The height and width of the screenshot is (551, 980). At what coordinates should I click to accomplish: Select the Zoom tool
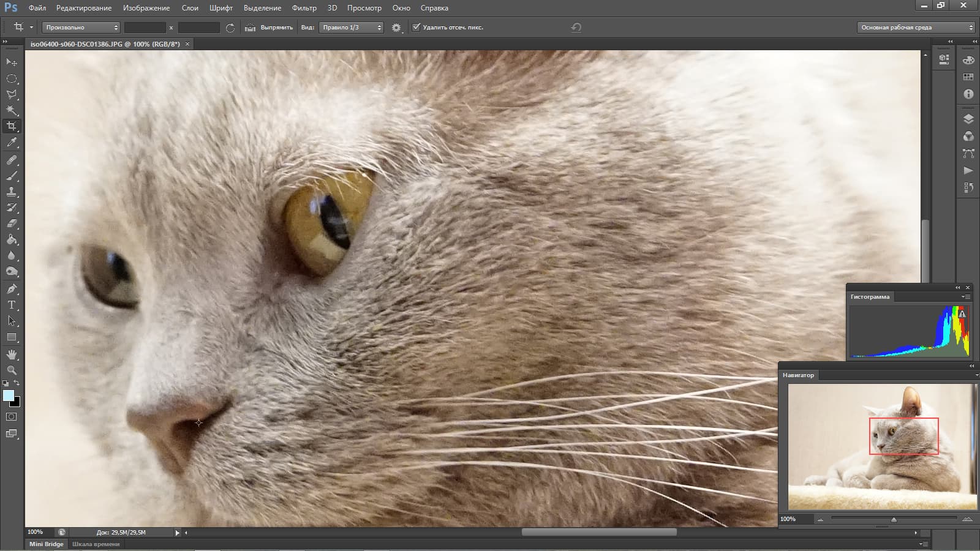click(x=12, y=370)
